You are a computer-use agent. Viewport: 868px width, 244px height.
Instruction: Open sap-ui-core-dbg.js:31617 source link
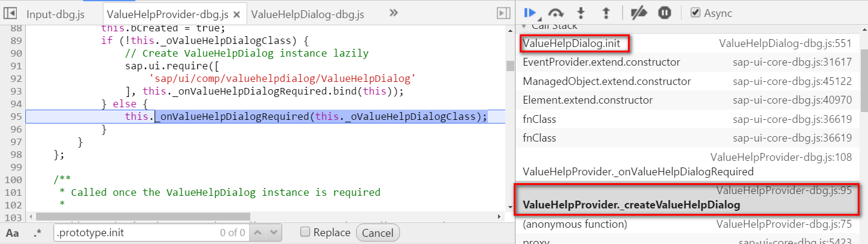pos(792,62)
